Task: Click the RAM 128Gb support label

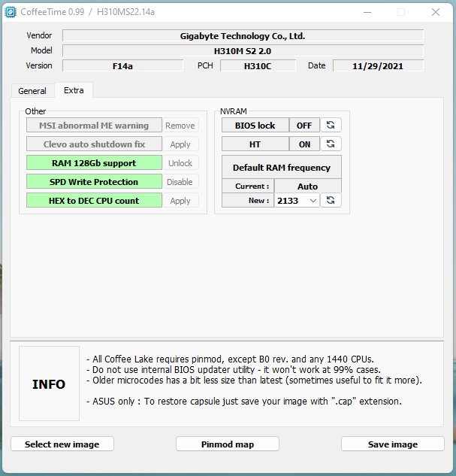Action: (94, 163)
